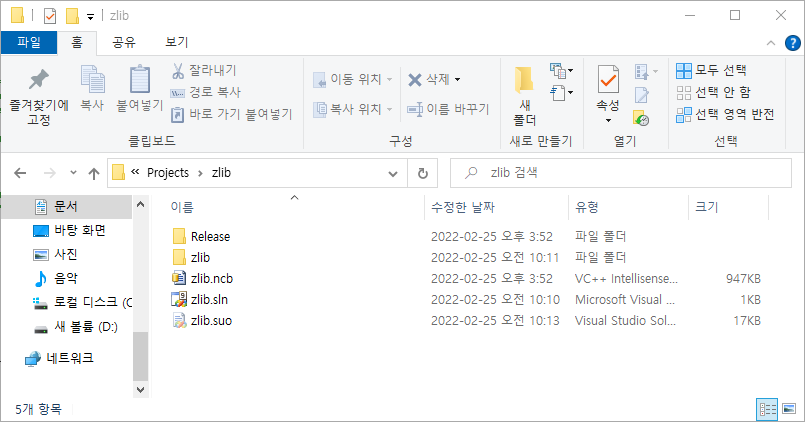Expand the 삭제 dropdown arrow
Image resolution: width=805 pixels, height=422 pixels.
[x=457, y=80]
